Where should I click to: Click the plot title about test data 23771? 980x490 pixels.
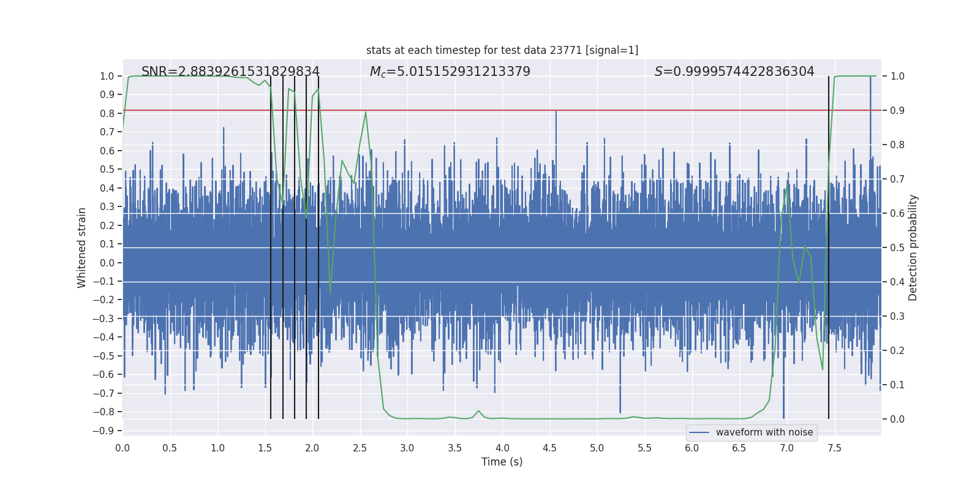click(502, 50)
